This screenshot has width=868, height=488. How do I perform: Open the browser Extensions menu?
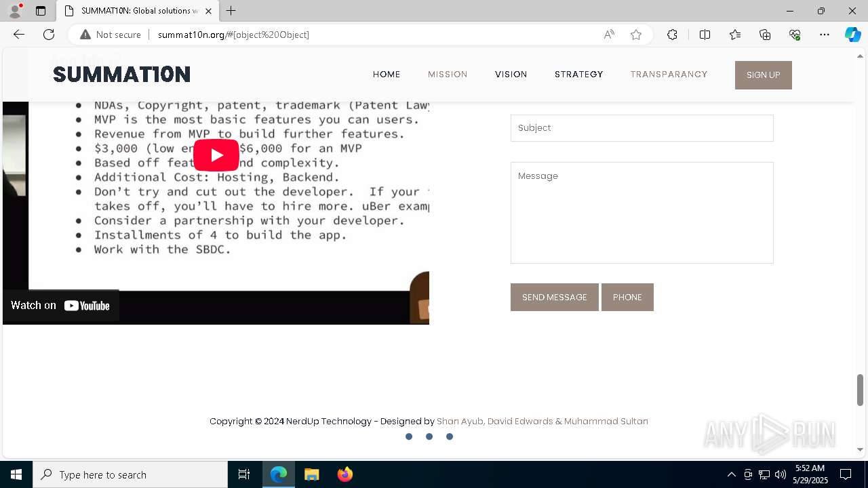[672, 35]
